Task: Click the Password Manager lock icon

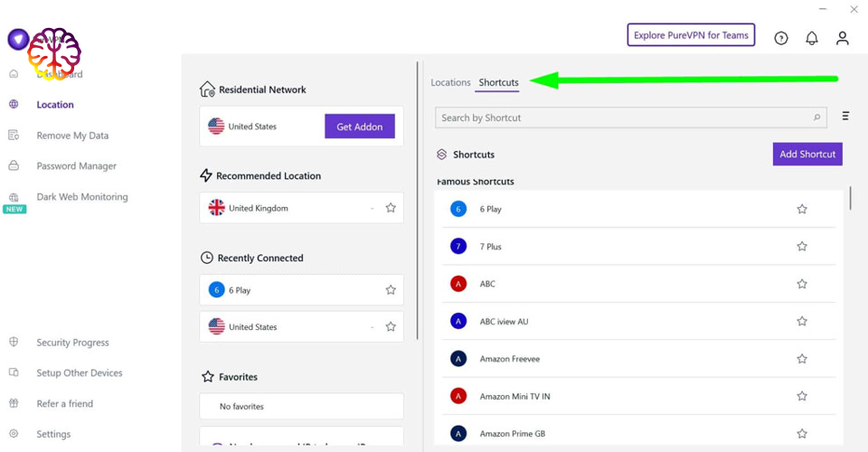Action: pyautogui.click(x=14, y=165)
